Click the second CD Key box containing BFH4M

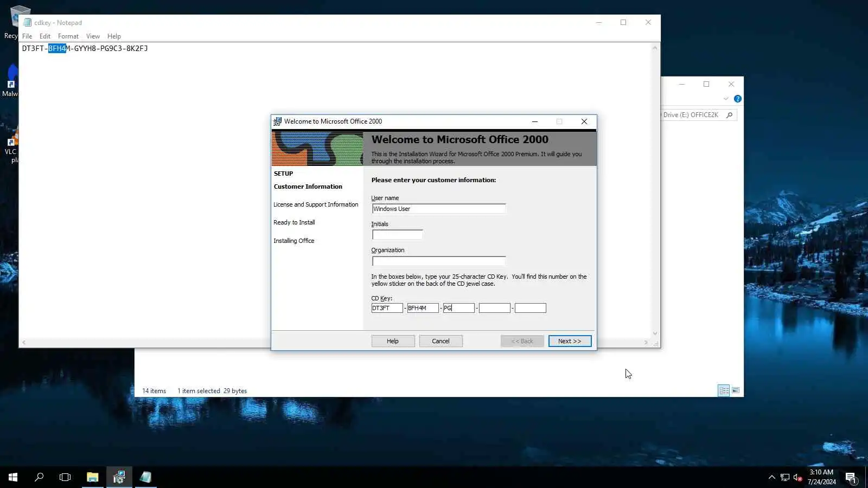[423, 308]
